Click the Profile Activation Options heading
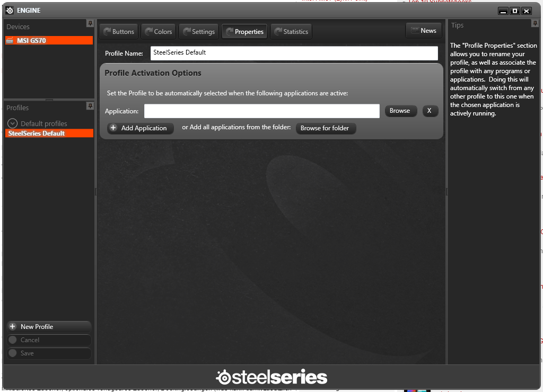 pyautogui.click(x=153, y=73)
